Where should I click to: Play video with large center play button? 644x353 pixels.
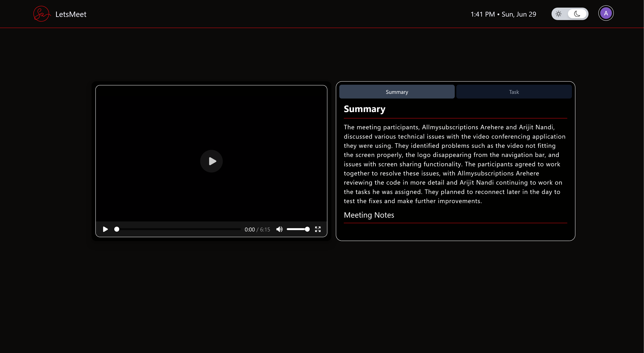[212, 161]
